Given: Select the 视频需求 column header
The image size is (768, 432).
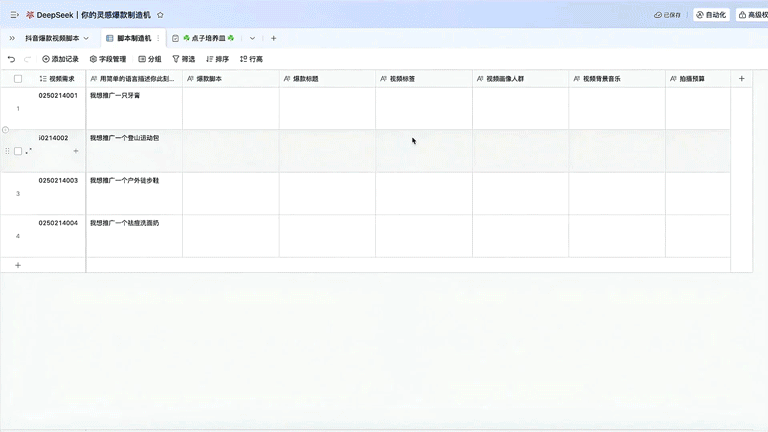Looking at the screenshot, I should coord(57,79).
